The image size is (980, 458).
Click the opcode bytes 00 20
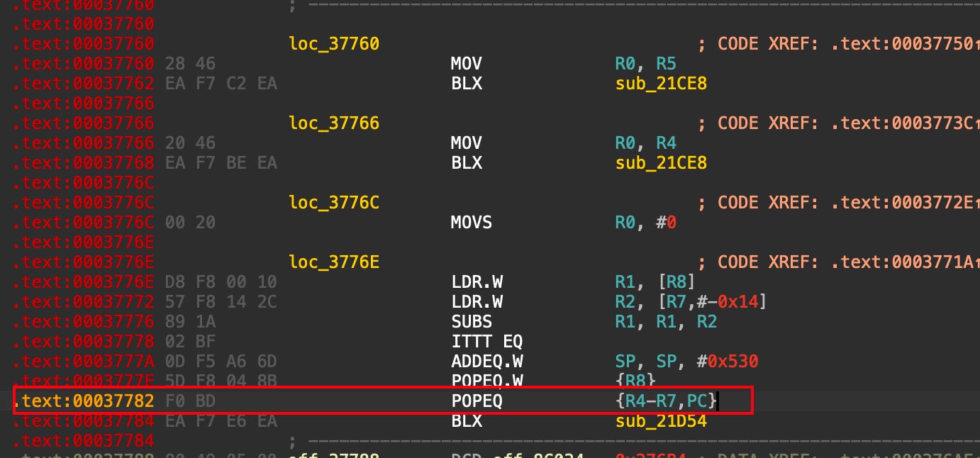click(x=190, y=223)
